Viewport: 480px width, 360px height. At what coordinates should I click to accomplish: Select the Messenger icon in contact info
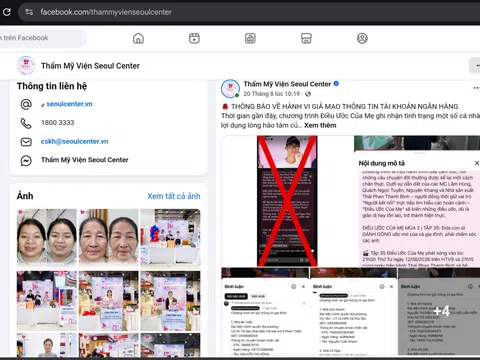(26, 161)
